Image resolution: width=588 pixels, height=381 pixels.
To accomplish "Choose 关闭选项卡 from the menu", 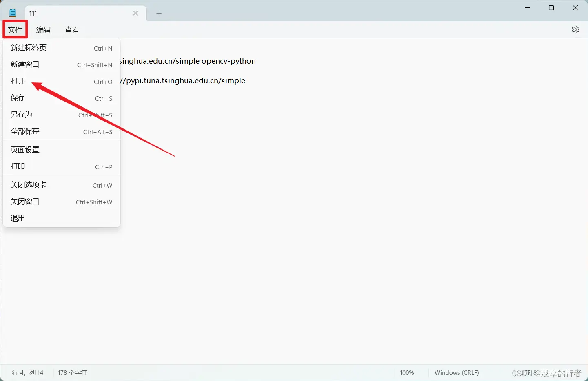I will (62, 185).
